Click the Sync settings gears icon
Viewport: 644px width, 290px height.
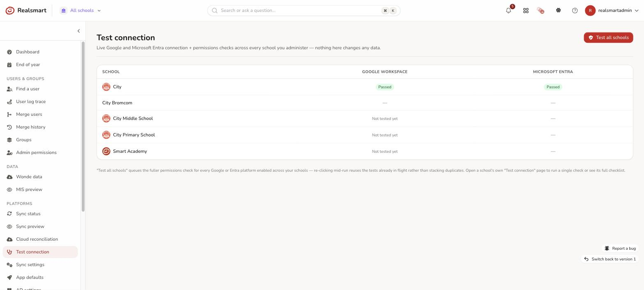9,265
